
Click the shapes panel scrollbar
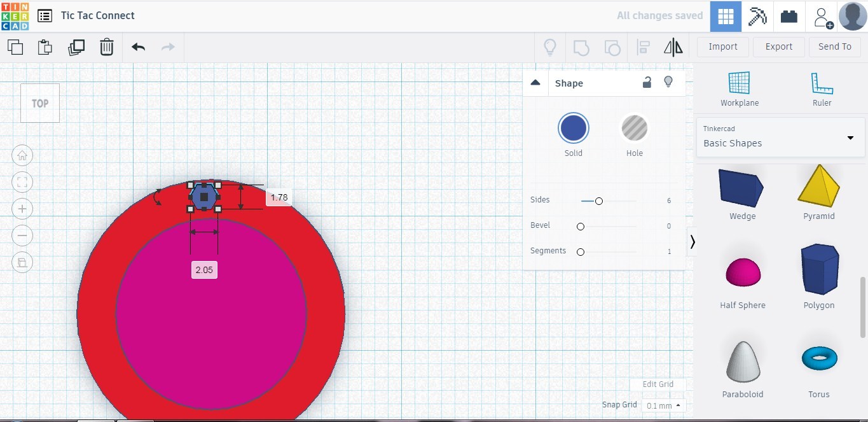(863, 307)
